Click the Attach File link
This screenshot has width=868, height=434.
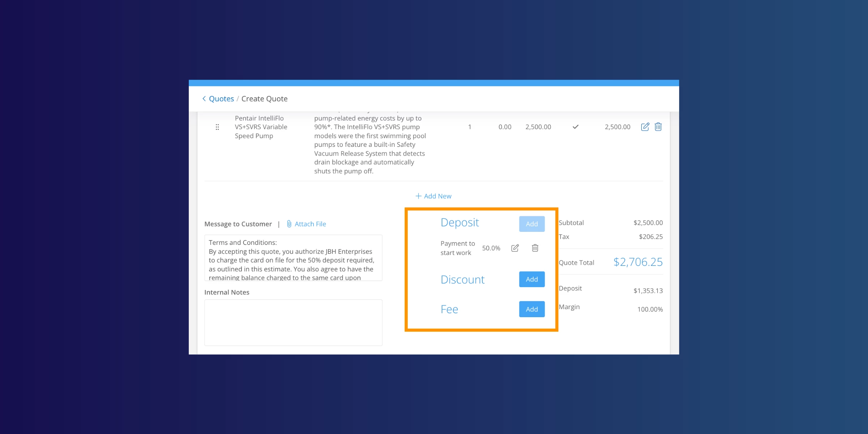coord(310,224)
